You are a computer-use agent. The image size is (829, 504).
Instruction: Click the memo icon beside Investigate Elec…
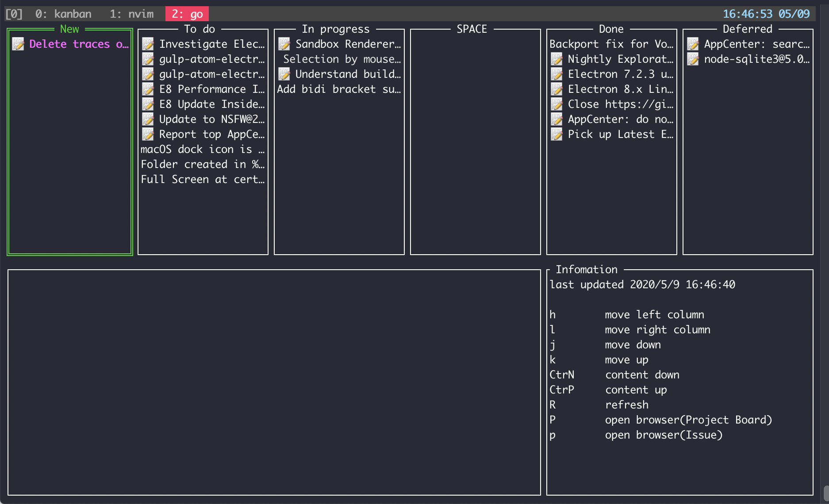point(148,44)
